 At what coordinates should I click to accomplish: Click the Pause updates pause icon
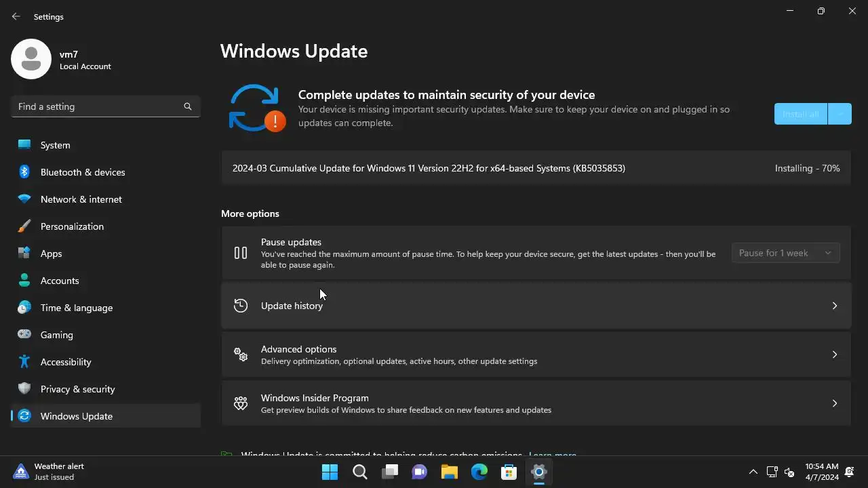[x=241, y=253]
